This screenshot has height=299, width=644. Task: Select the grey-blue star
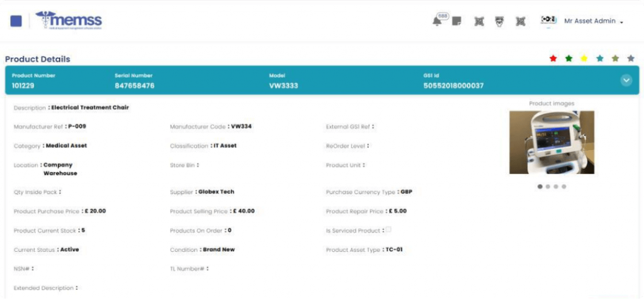pyautogui.click(x=631, y=58)
